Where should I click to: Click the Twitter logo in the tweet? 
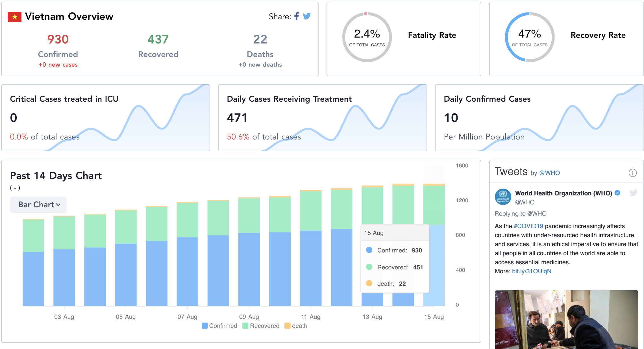click(633, 193)
